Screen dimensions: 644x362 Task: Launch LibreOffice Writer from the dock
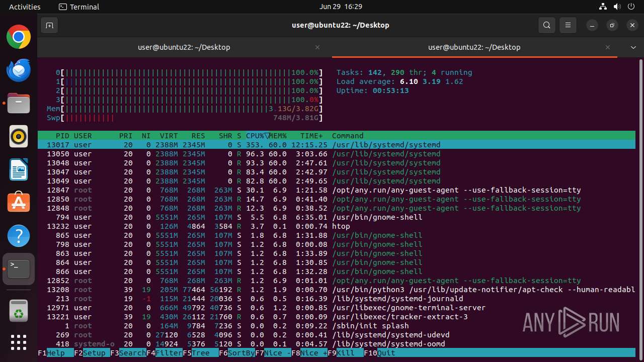[19, 169]
